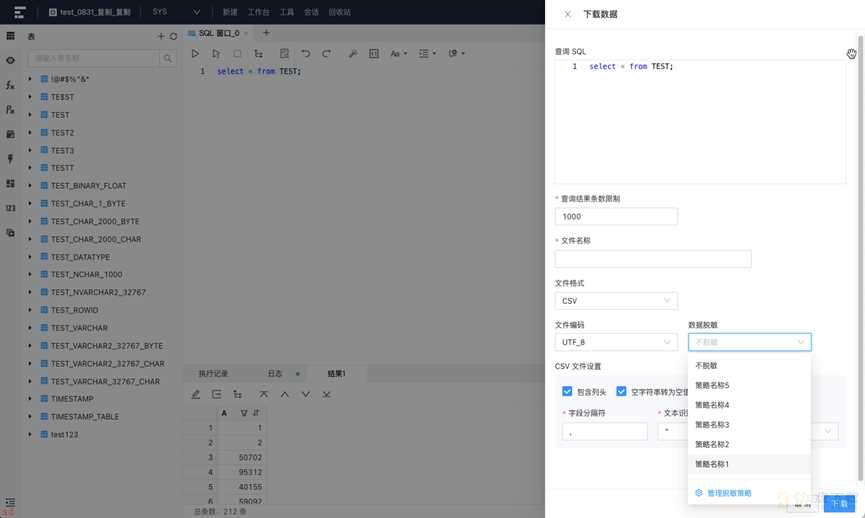Screen dimensions: 865x518
Task: Switch to the 执行记录 tab
Action: (213, 373)
